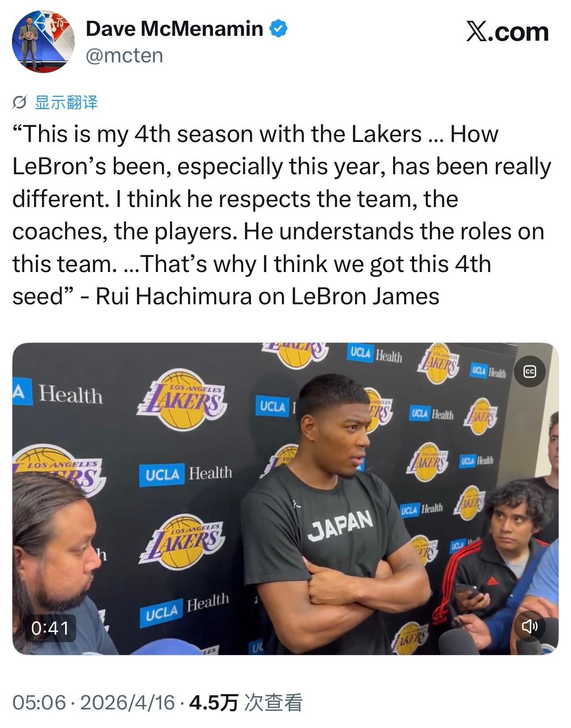Click the 0:41 video duration badge

(50, 628)
